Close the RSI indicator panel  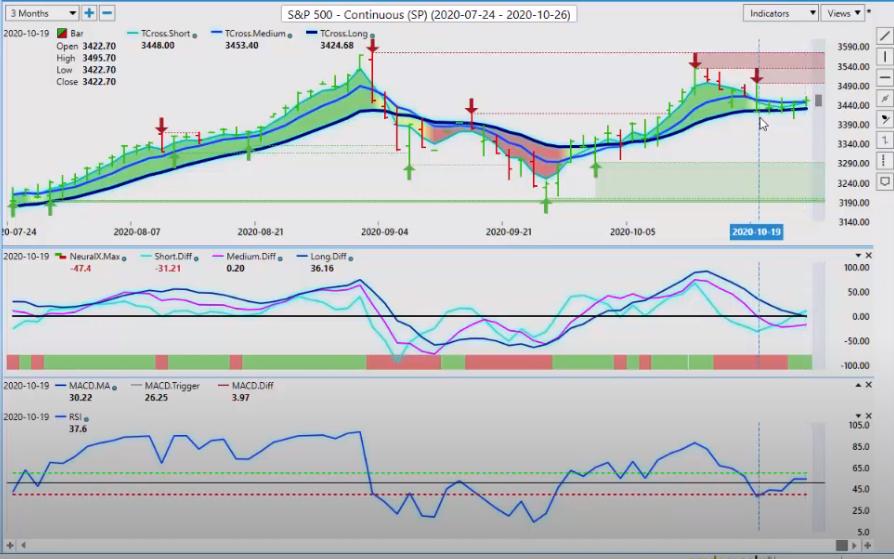[x=869, y=416]
